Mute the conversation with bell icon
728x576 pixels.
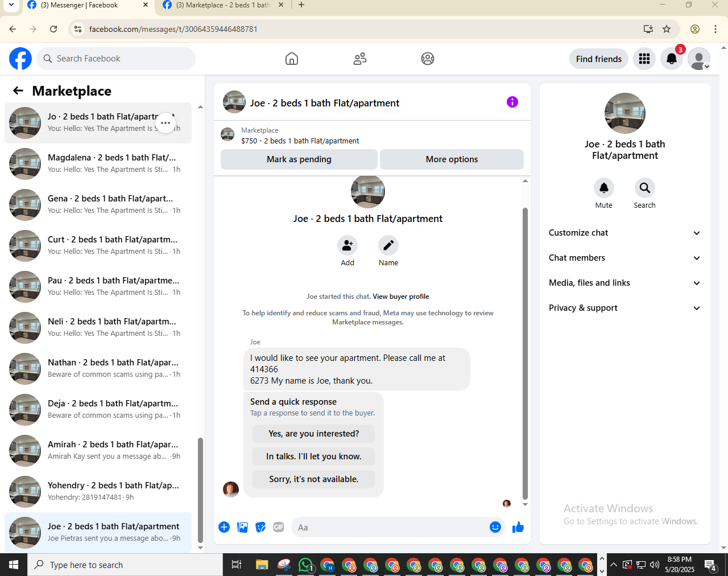[604, 188]
